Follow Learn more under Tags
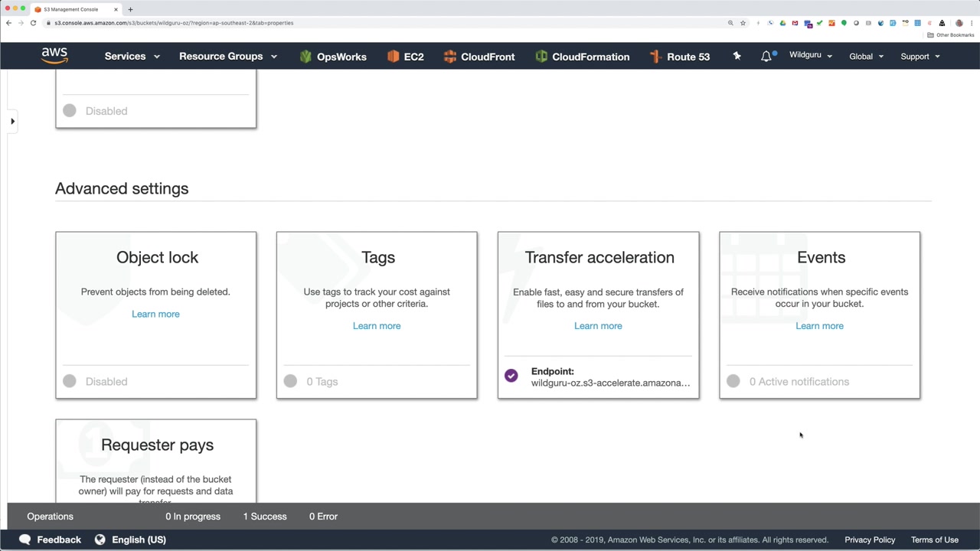 click(377, 326)
